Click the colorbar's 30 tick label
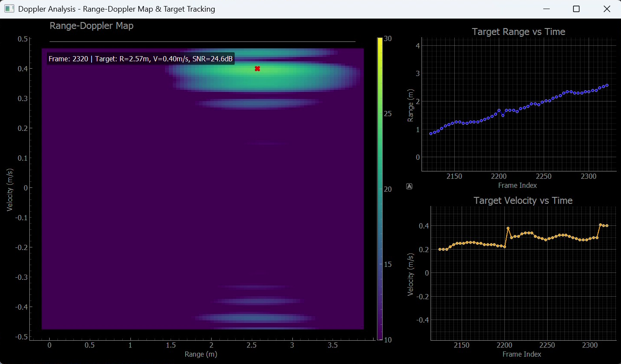The image size is (621, 364). pos(388,39)
